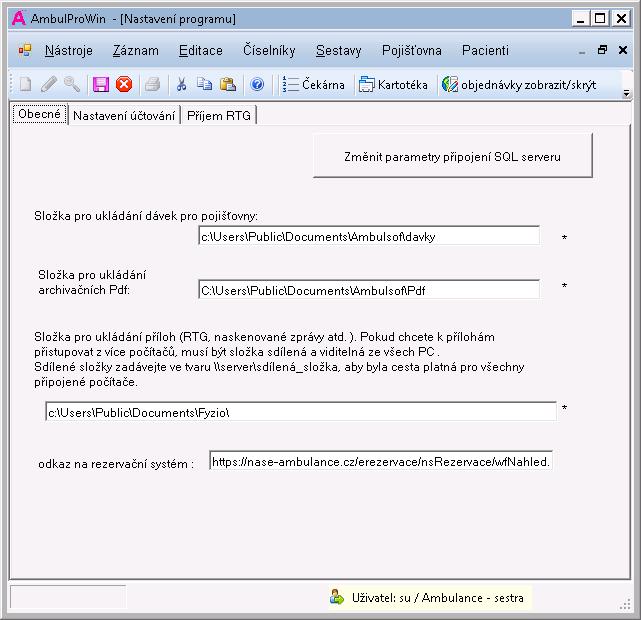Image resolution: width=641 pixels, height=620 pixels.
Task: Click the asterisk beside the Fyzio folder field
Action: [564, 408]
